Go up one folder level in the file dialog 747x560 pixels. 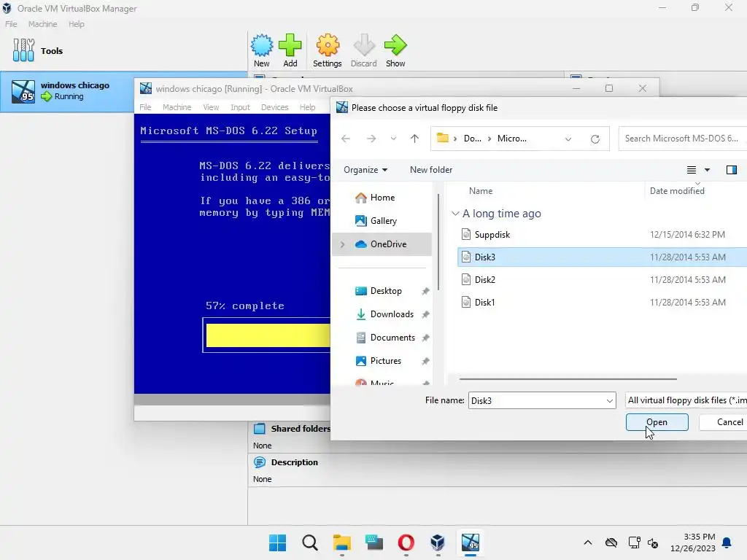click(414, 139)
